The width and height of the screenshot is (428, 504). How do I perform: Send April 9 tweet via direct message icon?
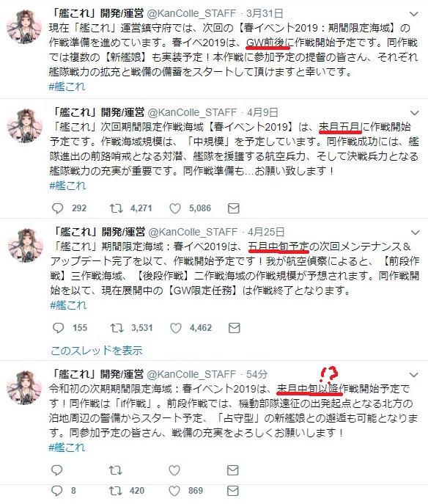pyautogui.click(x=234, y=208)
